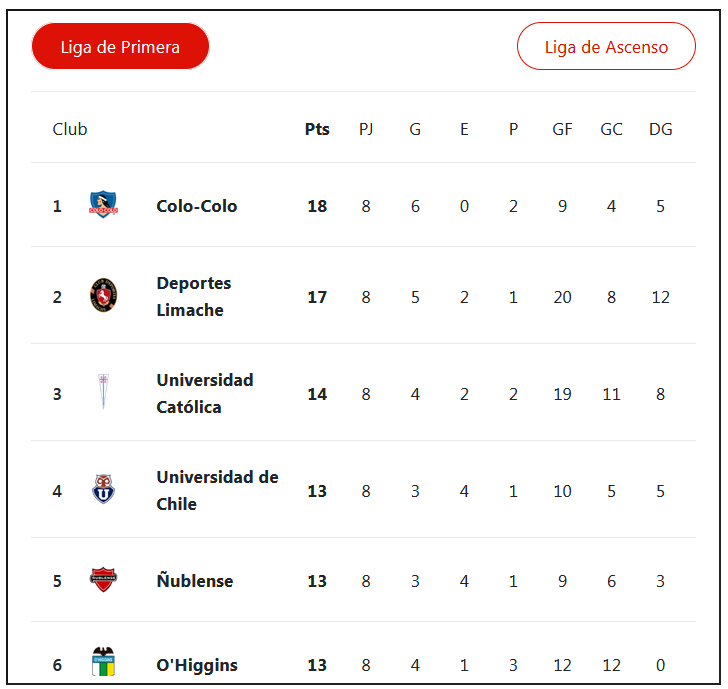Switch to the Liga de Ascenso tab

tap(606, 47)
